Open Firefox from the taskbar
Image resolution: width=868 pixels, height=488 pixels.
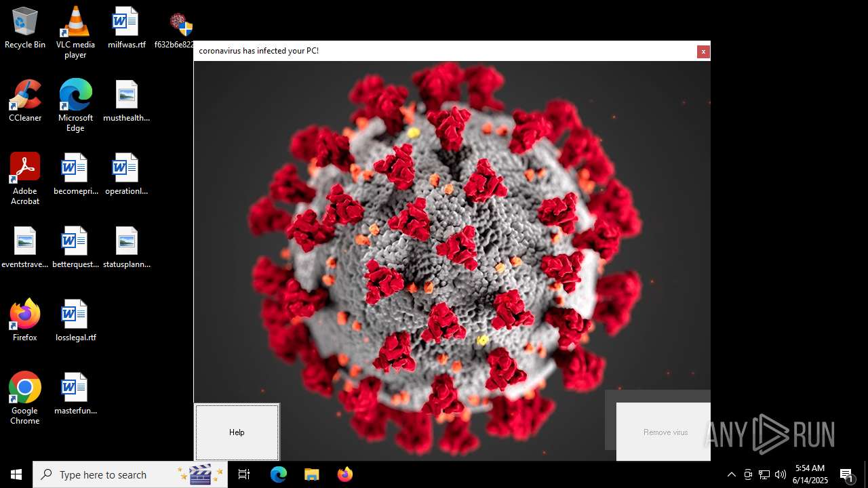pyautogui.click(x=345, y=474)
